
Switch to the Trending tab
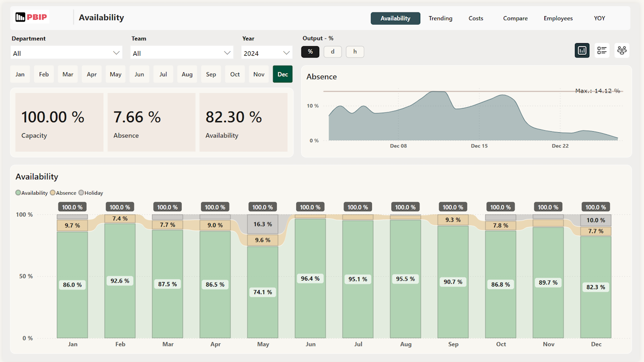tap(440, 18)
